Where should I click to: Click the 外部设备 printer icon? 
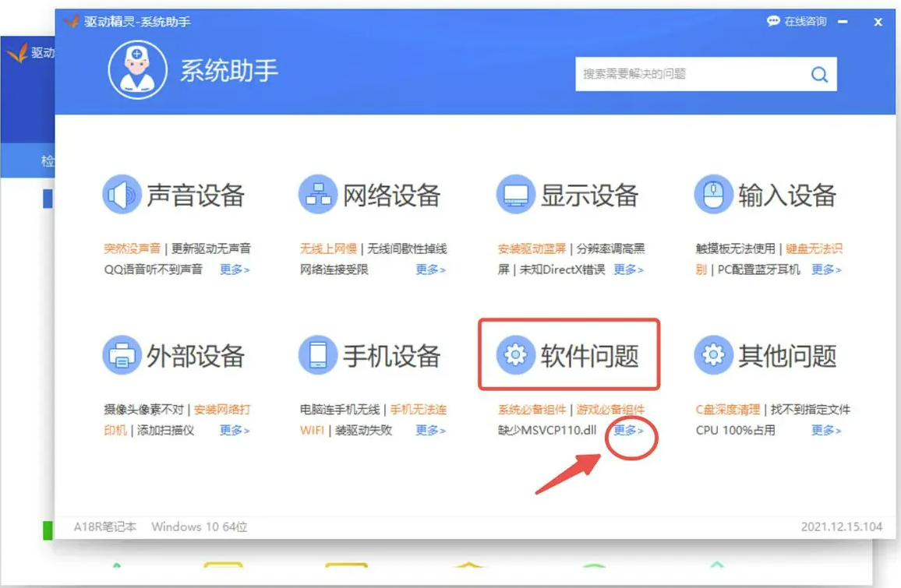pos(122,356)
